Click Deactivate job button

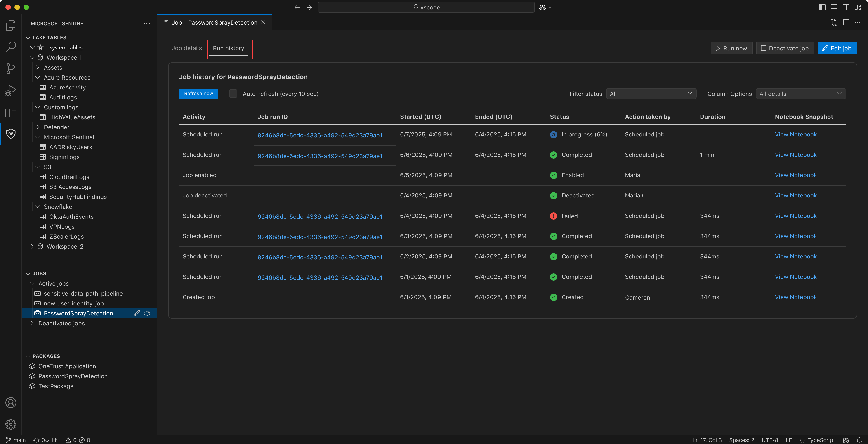(x=785, y=48)
